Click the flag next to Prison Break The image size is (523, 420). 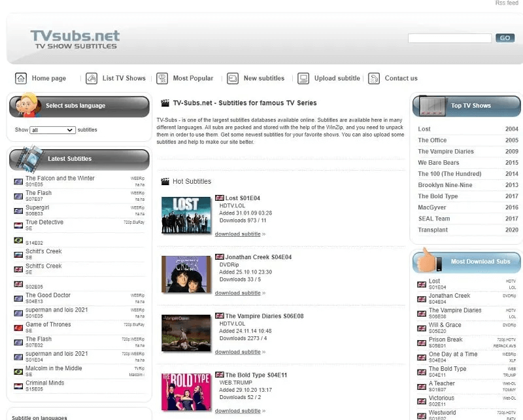(x=422, y=343)
